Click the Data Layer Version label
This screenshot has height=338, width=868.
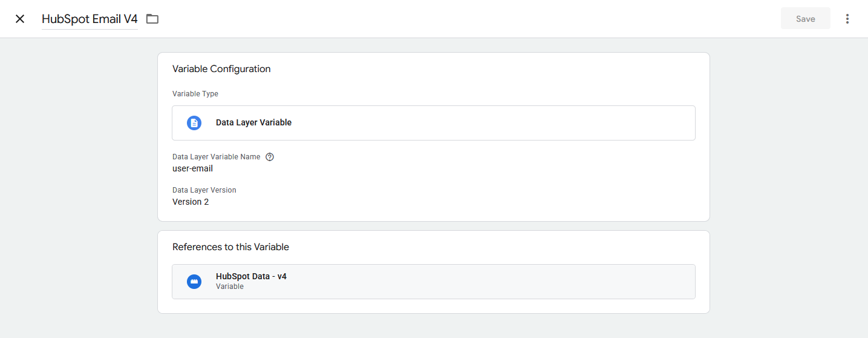point(204,190)
